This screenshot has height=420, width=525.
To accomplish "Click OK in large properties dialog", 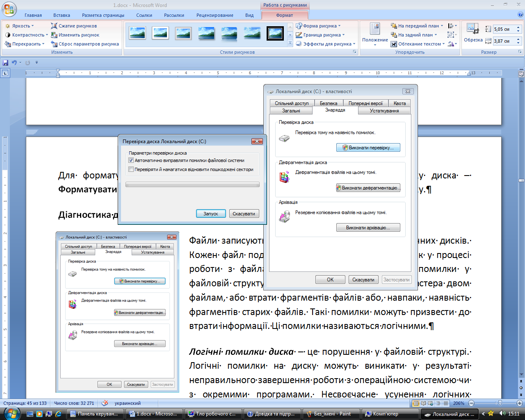I will 330,280.
